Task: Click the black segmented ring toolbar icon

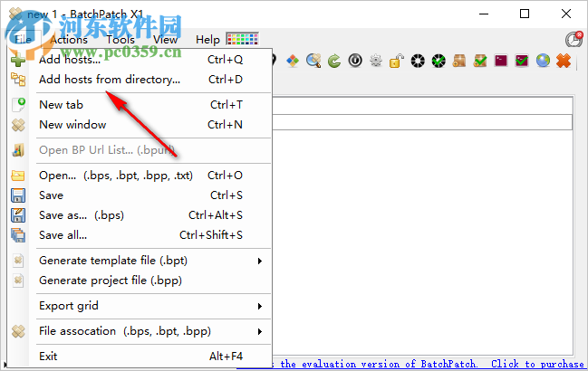Action: click(418, 61)
